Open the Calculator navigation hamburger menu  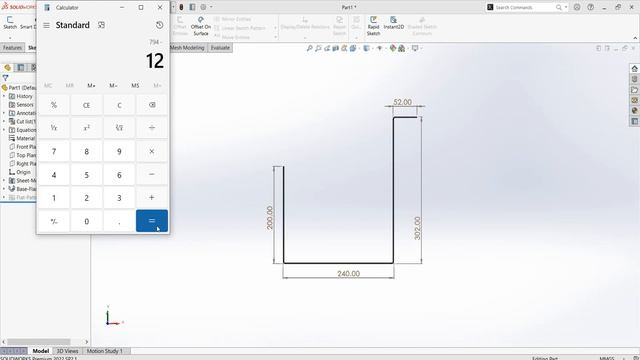pyautogui.click(x=47, y=25)
